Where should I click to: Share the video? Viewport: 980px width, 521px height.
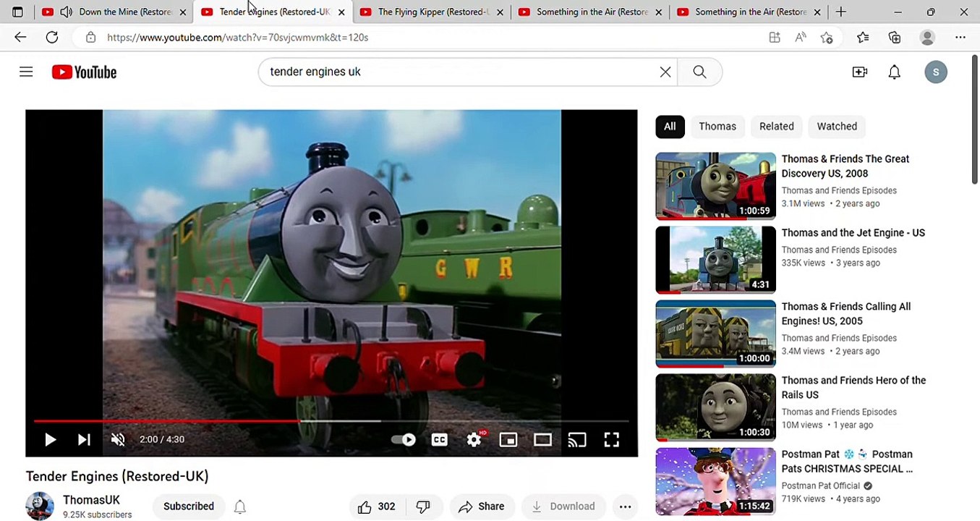(482, 507)
